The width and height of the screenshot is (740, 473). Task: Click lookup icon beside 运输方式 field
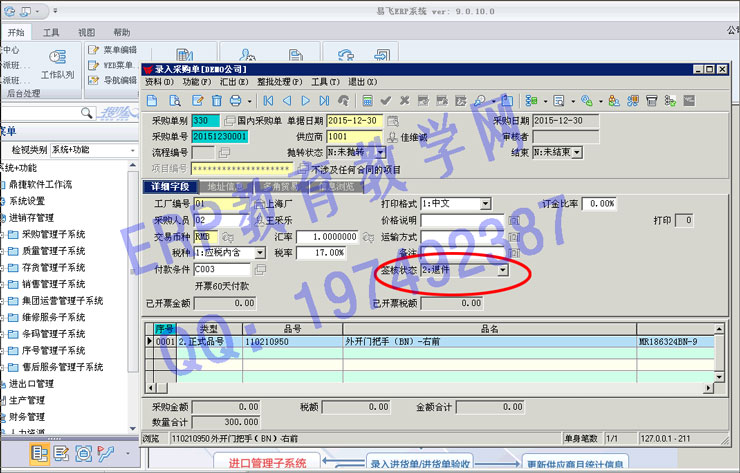pos(514,237)
